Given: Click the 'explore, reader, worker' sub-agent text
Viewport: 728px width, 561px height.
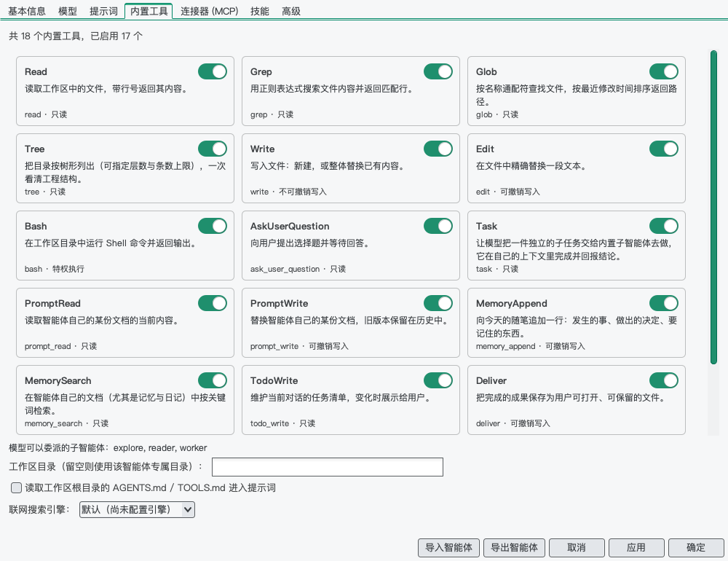Looking at the screenshot, I should 160,447.
